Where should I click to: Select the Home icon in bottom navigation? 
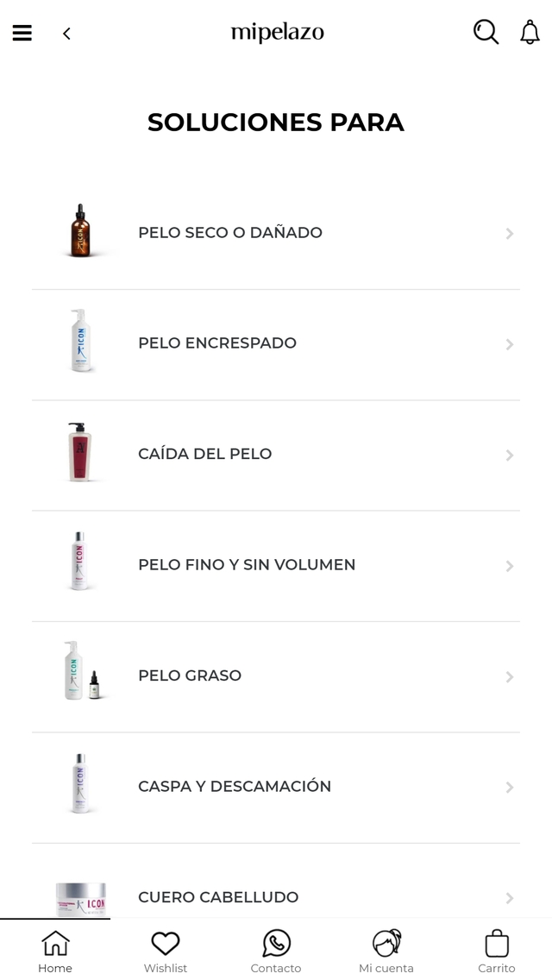click(55, 949)
